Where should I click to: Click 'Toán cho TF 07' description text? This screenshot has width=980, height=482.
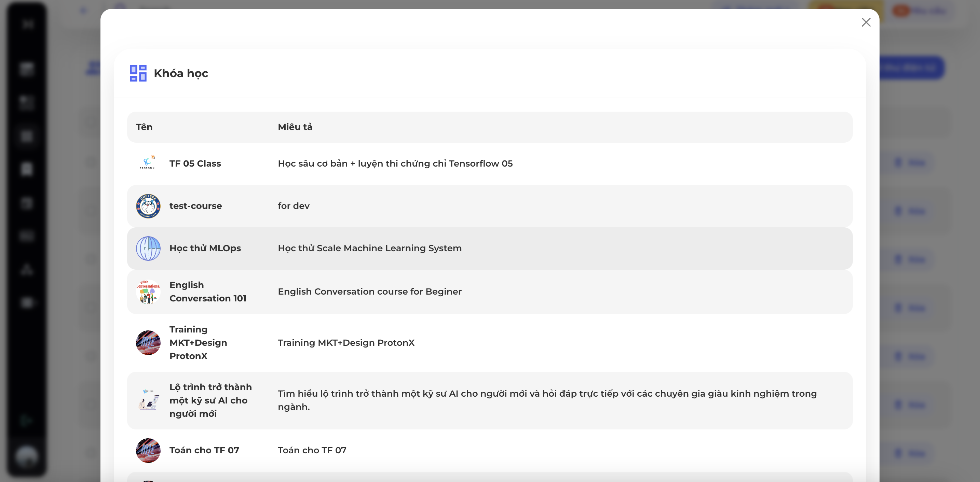(312, 450)
